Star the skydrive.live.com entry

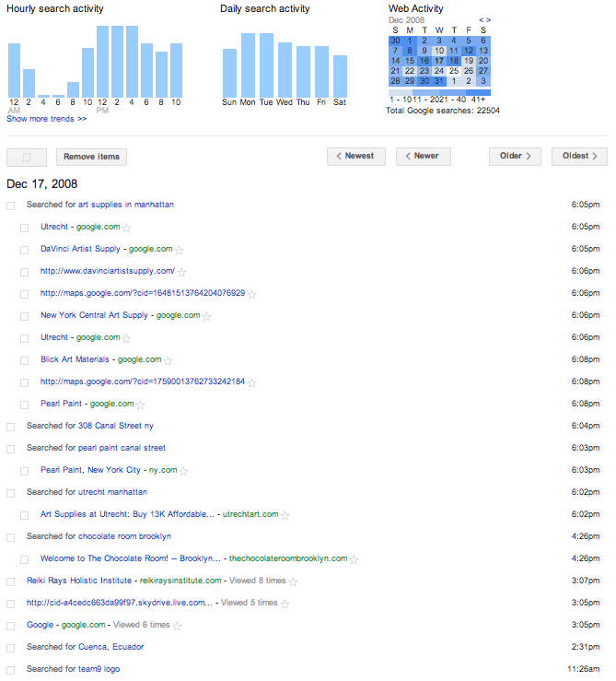pyautogui.click(x=285, y=604)
